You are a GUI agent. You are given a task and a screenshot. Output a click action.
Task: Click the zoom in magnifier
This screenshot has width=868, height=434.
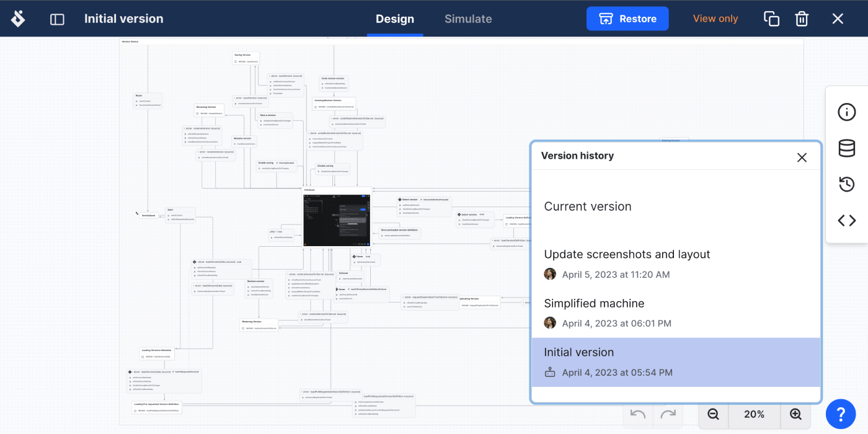tap(795, 414)
